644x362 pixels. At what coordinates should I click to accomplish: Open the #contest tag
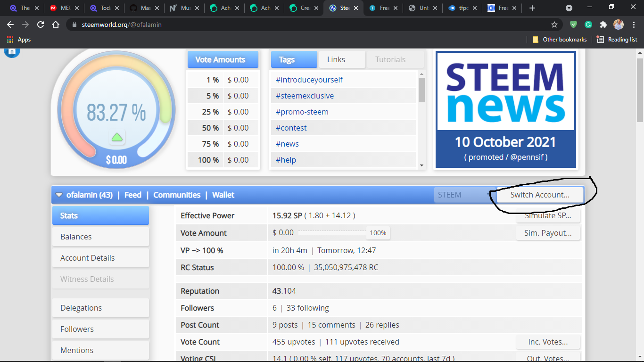click(x=291, y=128)
